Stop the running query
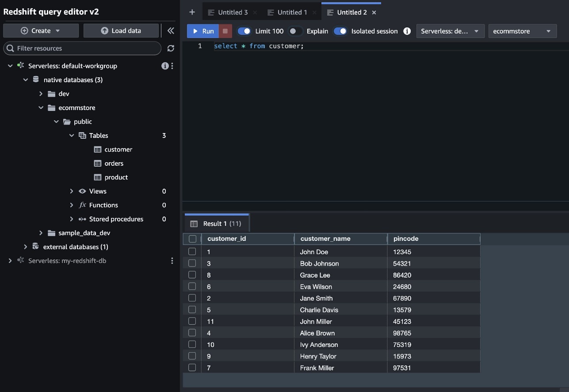 coord(225,31)
